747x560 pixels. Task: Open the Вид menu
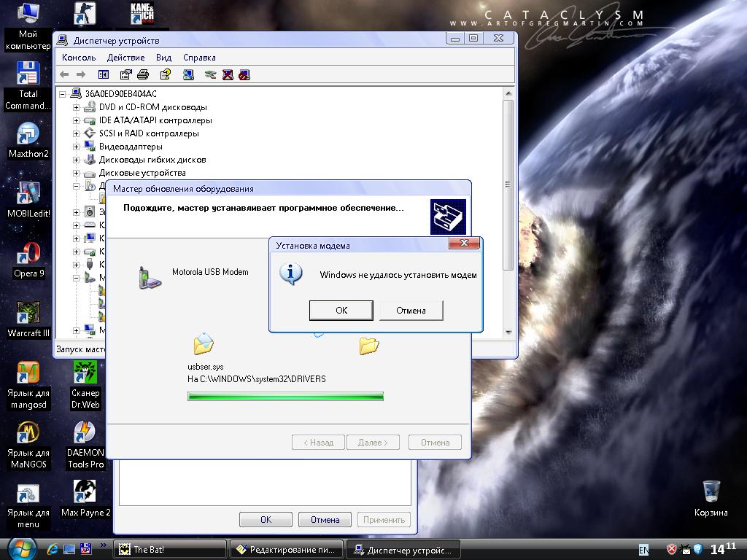click(163, 58)
